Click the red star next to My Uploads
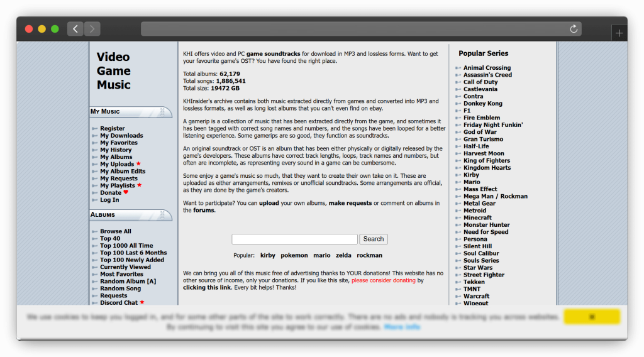The image size is (644, 357). pyautogui.click(x=138, y=164)
